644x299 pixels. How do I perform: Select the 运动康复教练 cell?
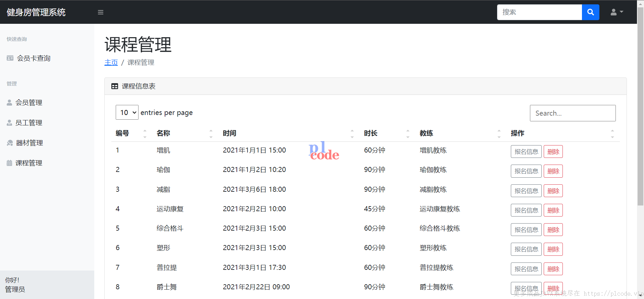click(x=440, y=209)
